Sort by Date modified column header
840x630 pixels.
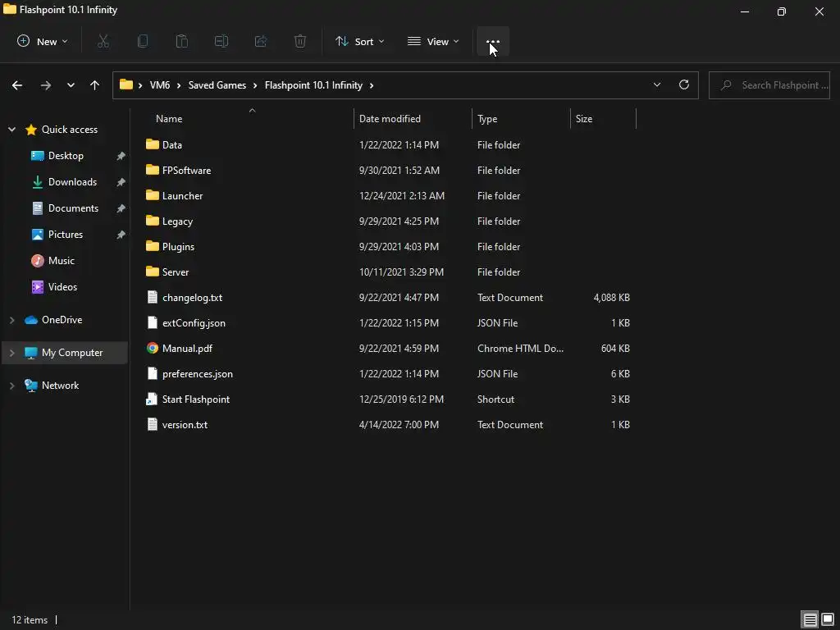[x=390, y=119]
